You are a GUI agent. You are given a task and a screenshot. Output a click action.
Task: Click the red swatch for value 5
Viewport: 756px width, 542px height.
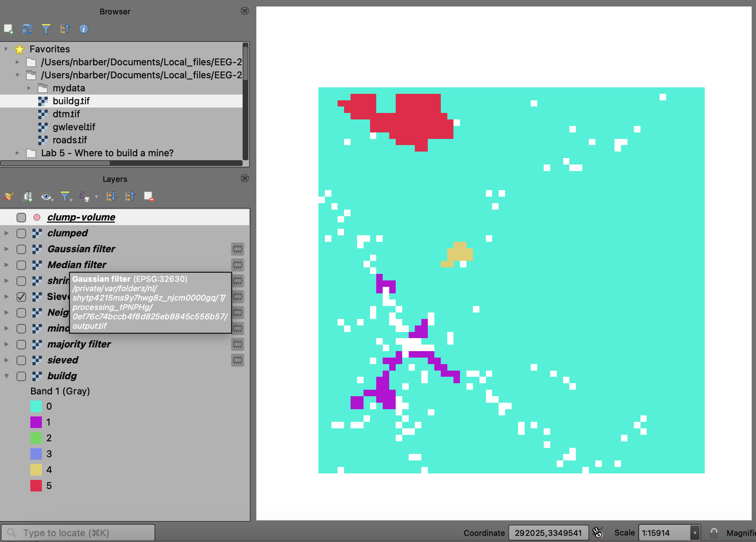[x=36, y=486]
